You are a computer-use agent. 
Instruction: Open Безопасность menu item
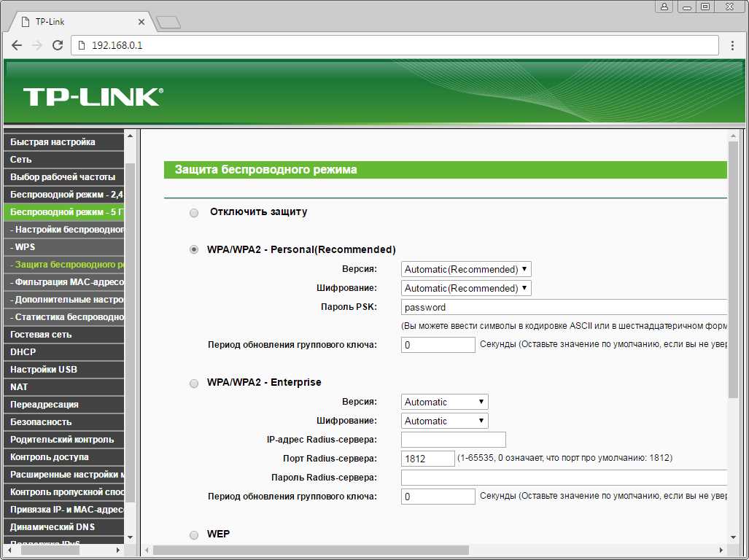[63, 422]
